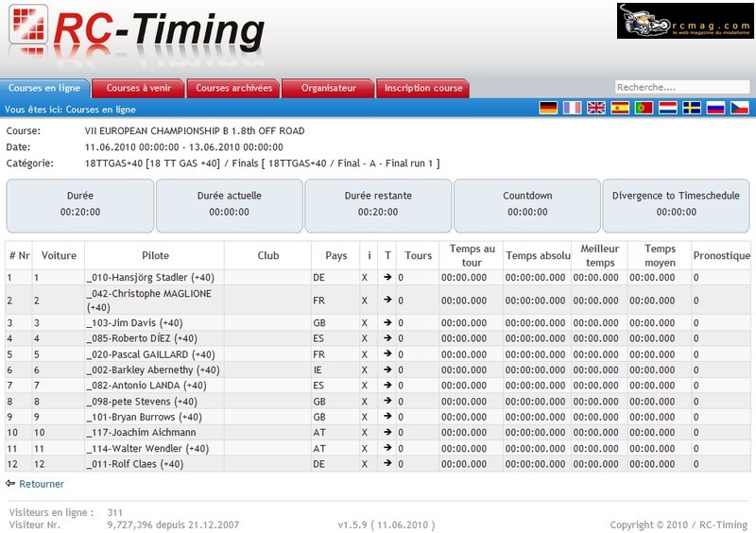Open the Courses à venir tab
Screen dimensions: 756x533
(138, 88)
